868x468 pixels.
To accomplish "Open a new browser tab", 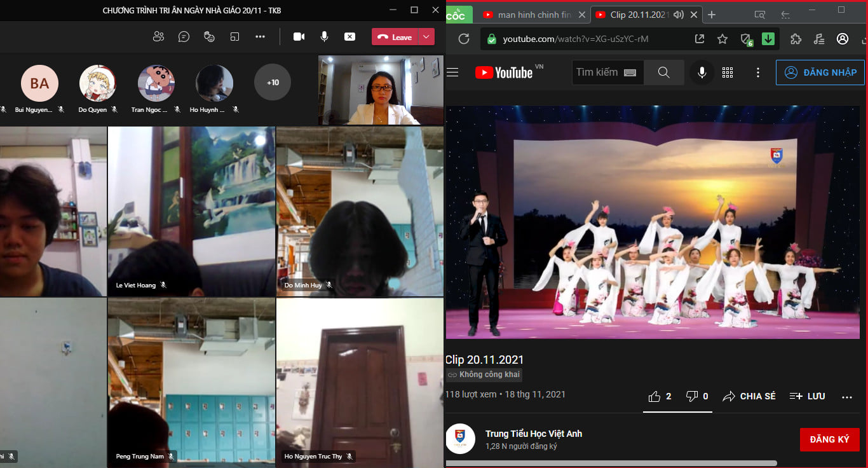I will (x=712, y=15).
